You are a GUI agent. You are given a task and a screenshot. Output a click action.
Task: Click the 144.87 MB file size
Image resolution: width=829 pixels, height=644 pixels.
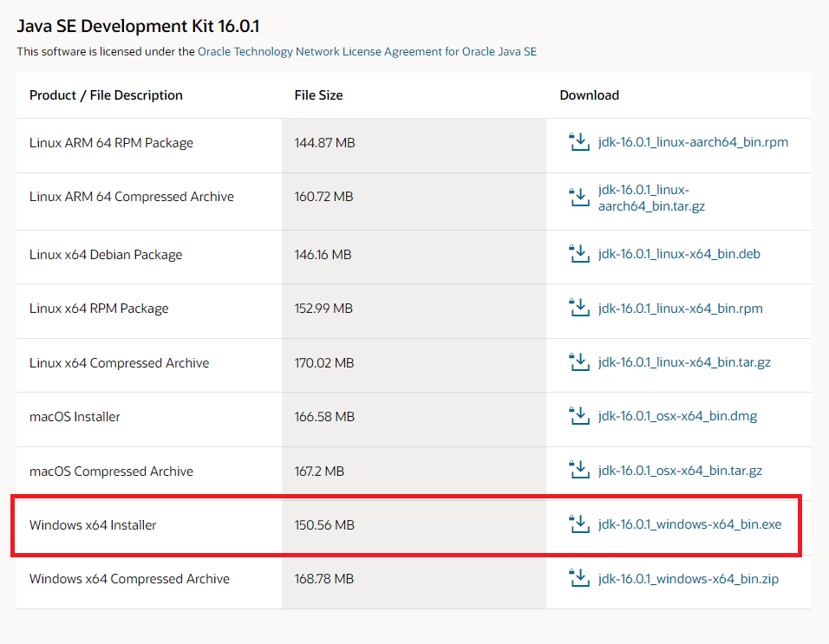point(324,143)
